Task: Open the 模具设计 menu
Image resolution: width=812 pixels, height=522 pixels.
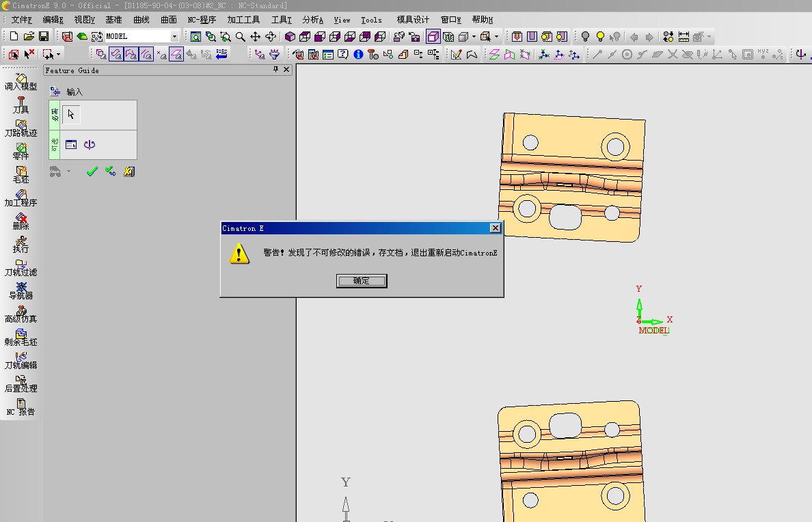Action: click(413, 20)
